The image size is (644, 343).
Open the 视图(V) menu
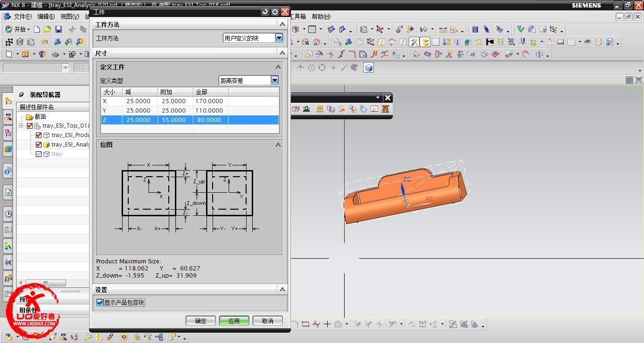tap(69, 16)
